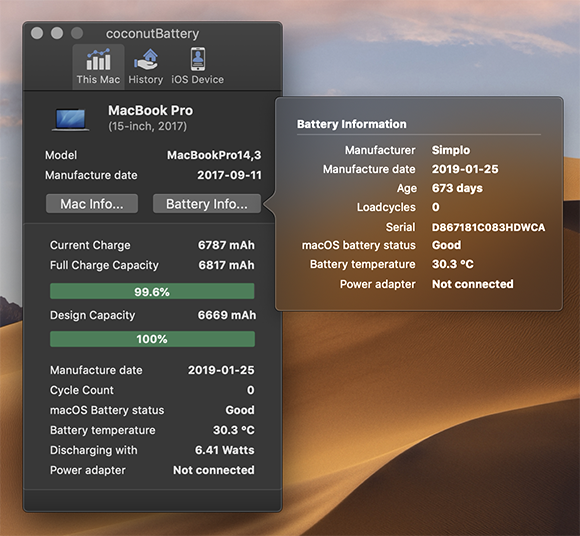Click the popover Battery temperature 30.3 °C

pos(453,264)
